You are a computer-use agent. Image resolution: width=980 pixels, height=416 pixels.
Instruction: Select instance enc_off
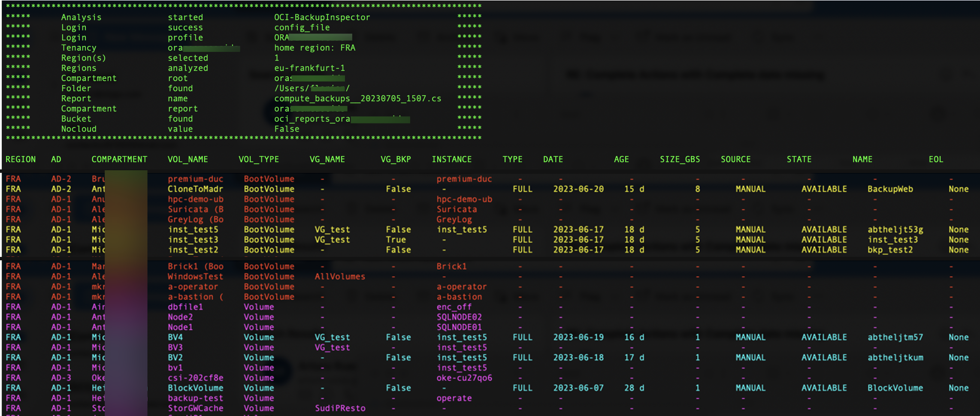point(454,307)
